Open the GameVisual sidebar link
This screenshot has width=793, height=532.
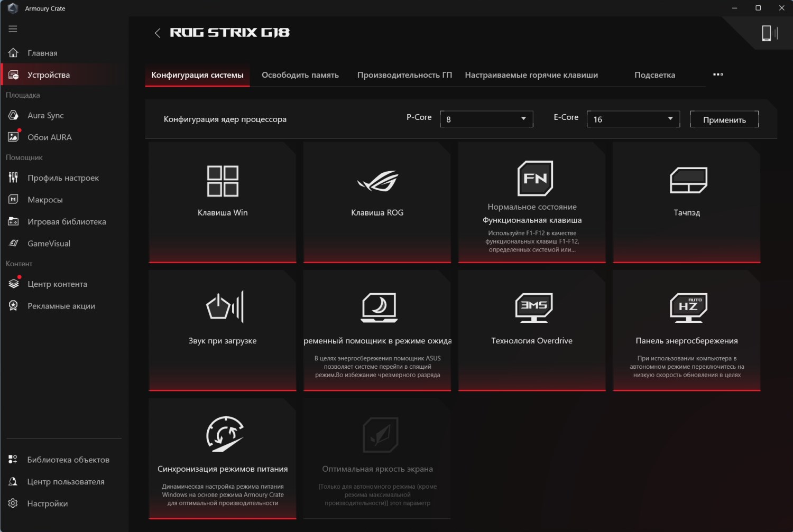[x=49, y=244]
